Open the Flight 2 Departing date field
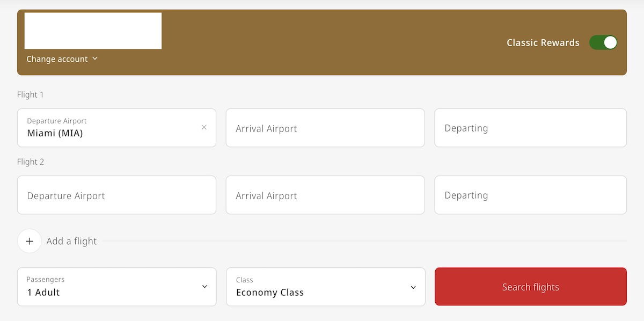 (530, 195)
